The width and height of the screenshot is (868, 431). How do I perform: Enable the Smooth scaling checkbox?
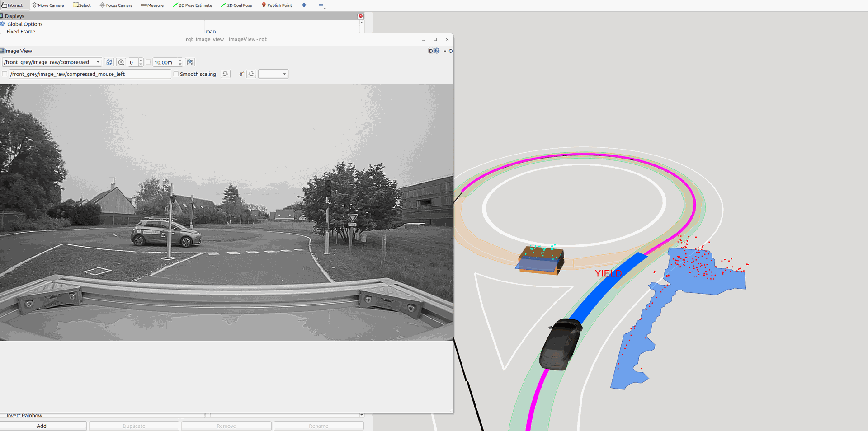pyautogui.click(x=176, y=74)
